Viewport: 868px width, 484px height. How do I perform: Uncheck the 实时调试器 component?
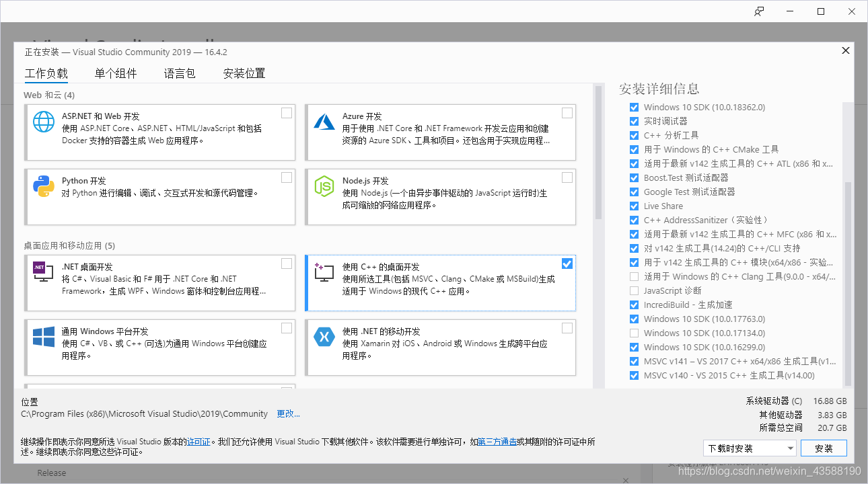634,122
